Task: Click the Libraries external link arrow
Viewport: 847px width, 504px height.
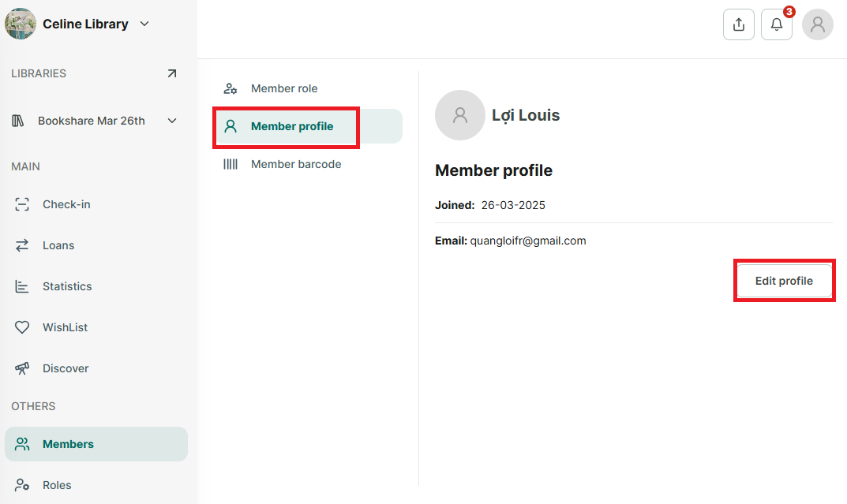Action: coord(172,73)
